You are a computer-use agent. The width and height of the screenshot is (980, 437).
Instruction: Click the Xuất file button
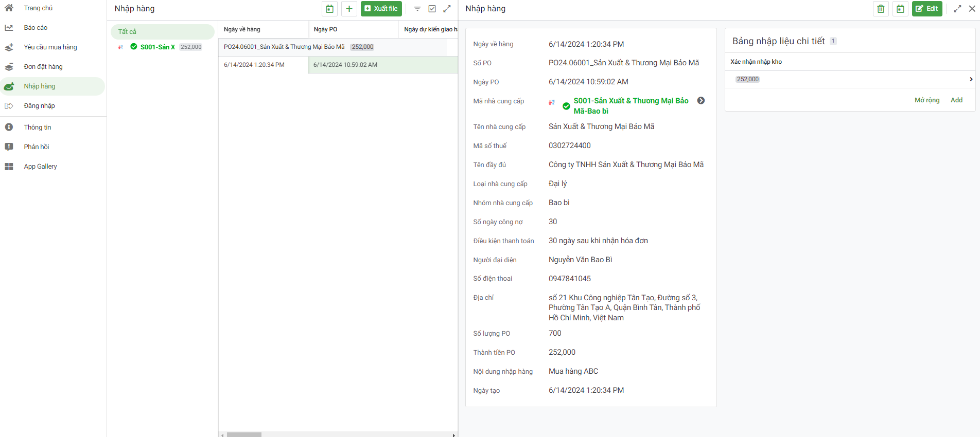(x=381, y=9)
